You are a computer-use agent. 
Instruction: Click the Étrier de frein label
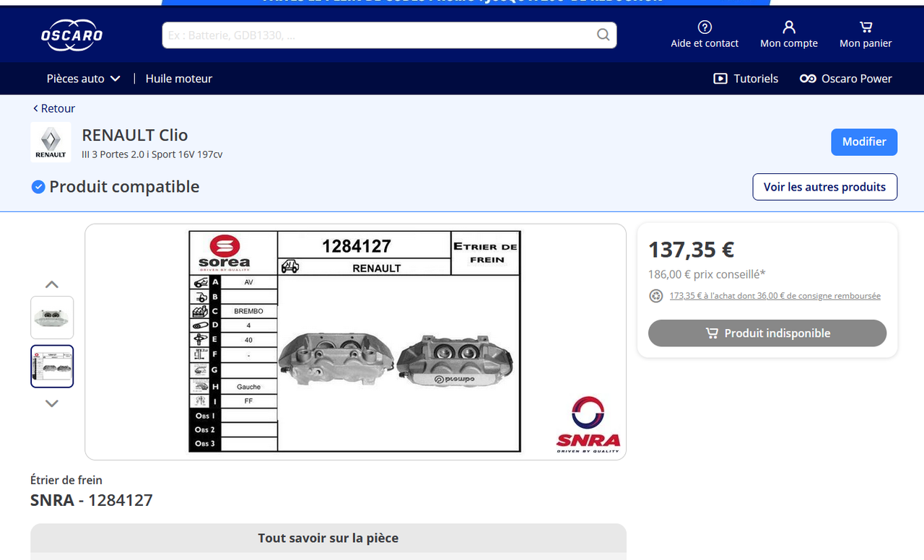tap(66, 480)
